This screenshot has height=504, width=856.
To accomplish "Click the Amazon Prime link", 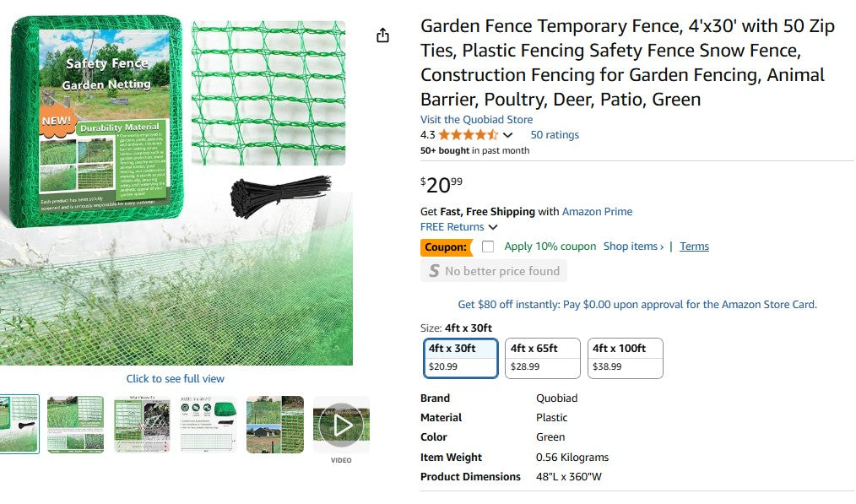I will (597, 211).
